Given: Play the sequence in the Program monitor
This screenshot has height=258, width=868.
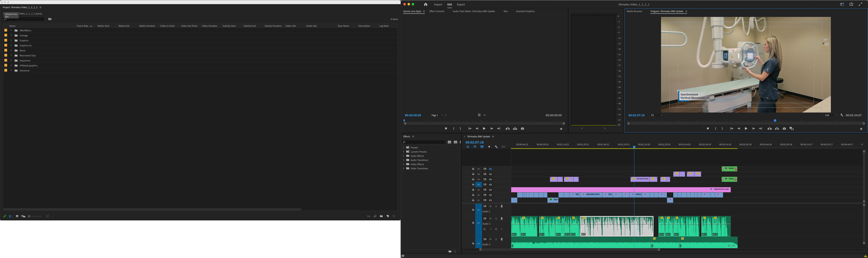Looking at the screenshot, I should tap(746, 129).
